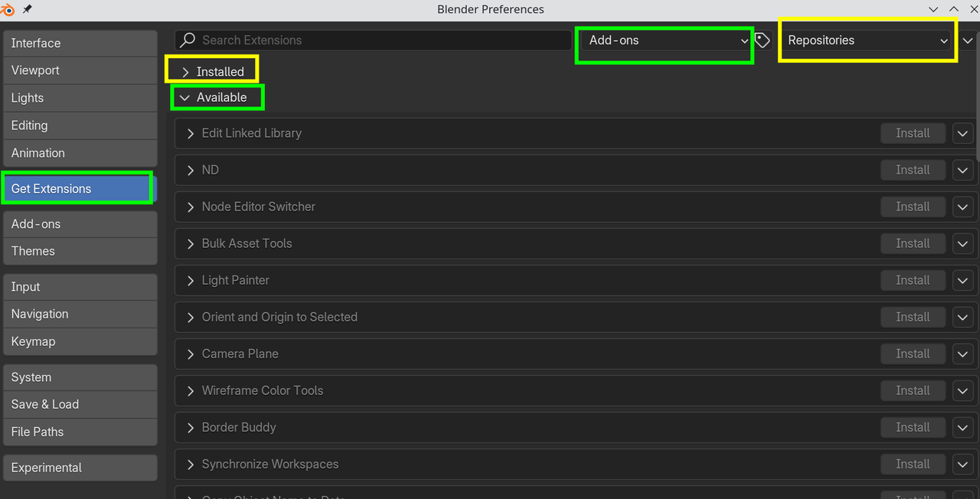Go to the Keymap tab

[x=80, y=341]
